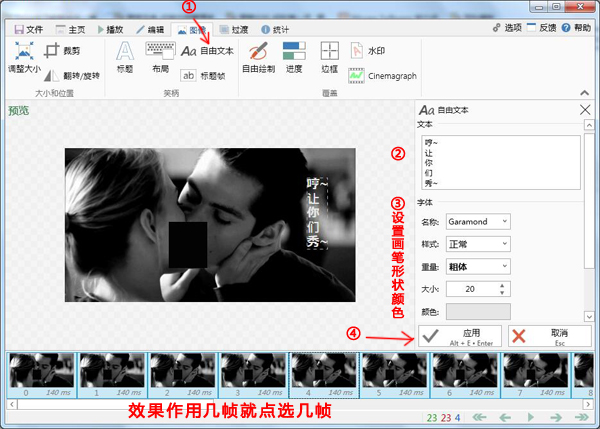Jump to the last frame
This screenshot has height=429, width=600.
point(581,417)
